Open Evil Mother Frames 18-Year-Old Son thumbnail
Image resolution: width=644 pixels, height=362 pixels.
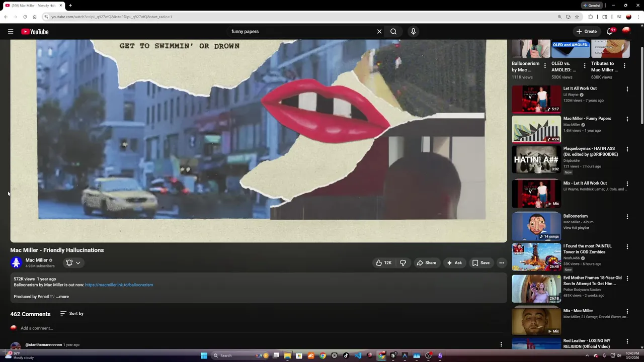[536, 289]
